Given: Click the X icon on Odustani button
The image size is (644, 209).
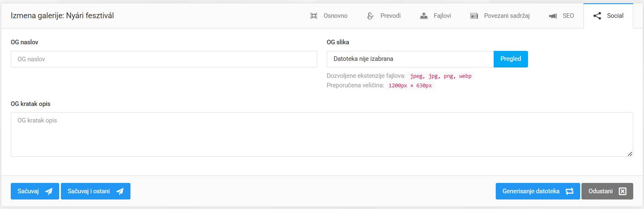Looking at the screenshot, I should 622,191.
